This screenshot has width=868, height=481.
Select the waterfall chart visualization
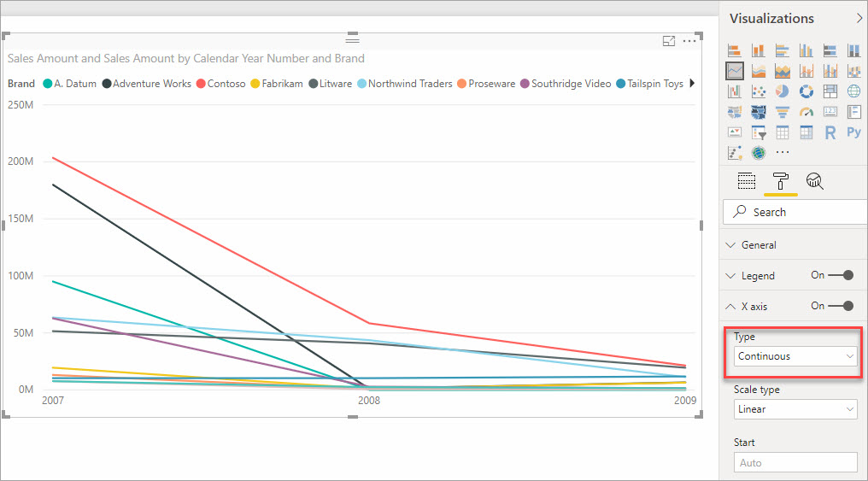click(x=735, y=91)
